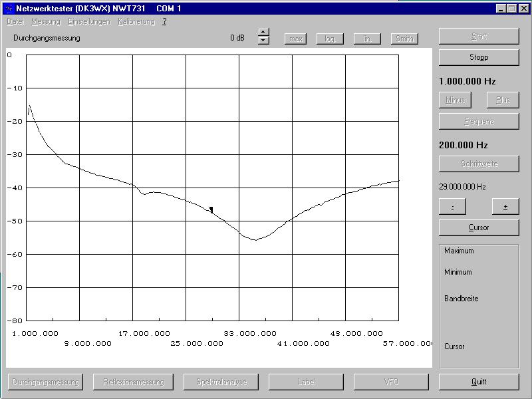Maximize the Netzwerktester window
The height and width of the screenshot is (399, 532).
pyautogui.click(x=511, y=9)
